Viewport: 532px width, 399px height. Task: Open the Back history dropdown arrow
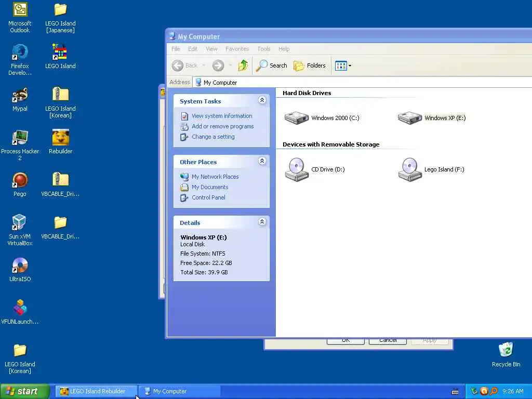[204, 65]
